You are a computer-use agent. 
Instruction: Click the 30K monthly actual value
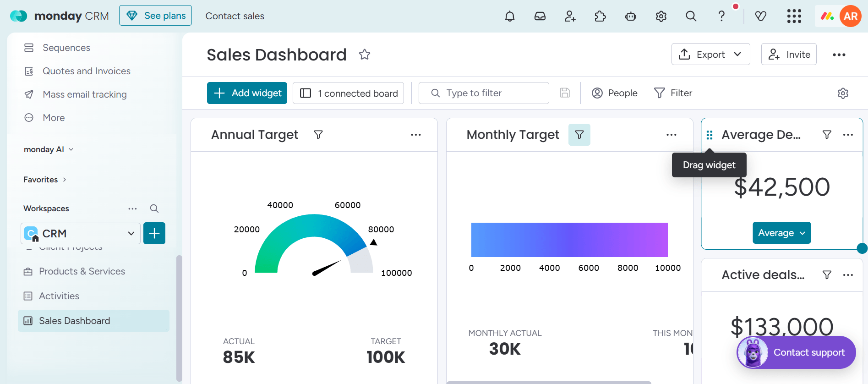(505, 349)
